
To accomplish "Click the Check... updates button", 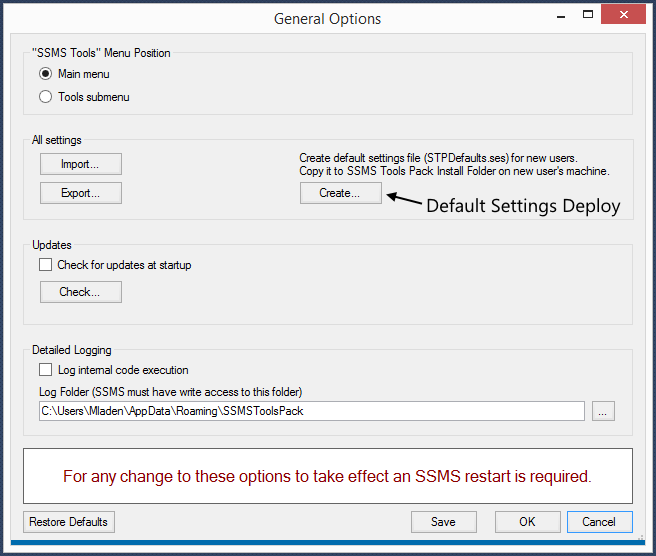I will (81, 292).
